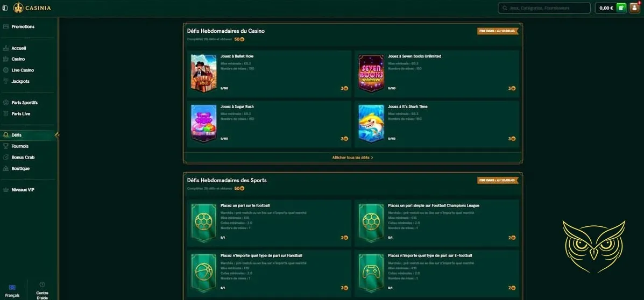Open Paris Sportifs ball icon

pos(6,103)
